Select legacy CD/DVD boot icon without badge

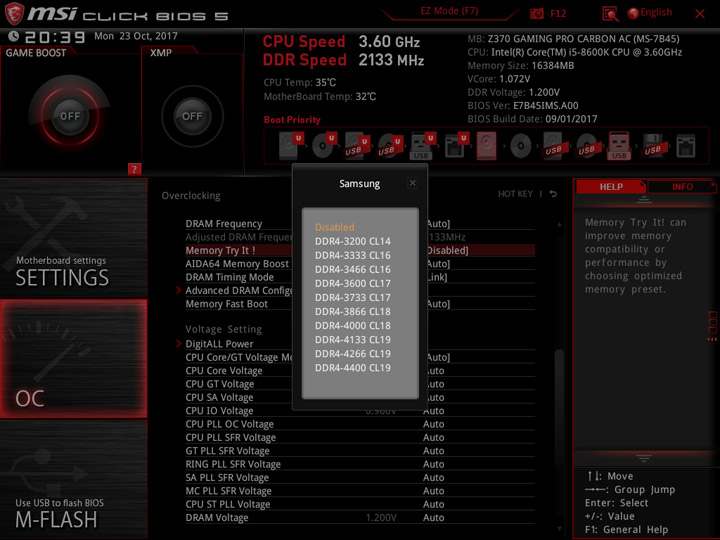521,146
